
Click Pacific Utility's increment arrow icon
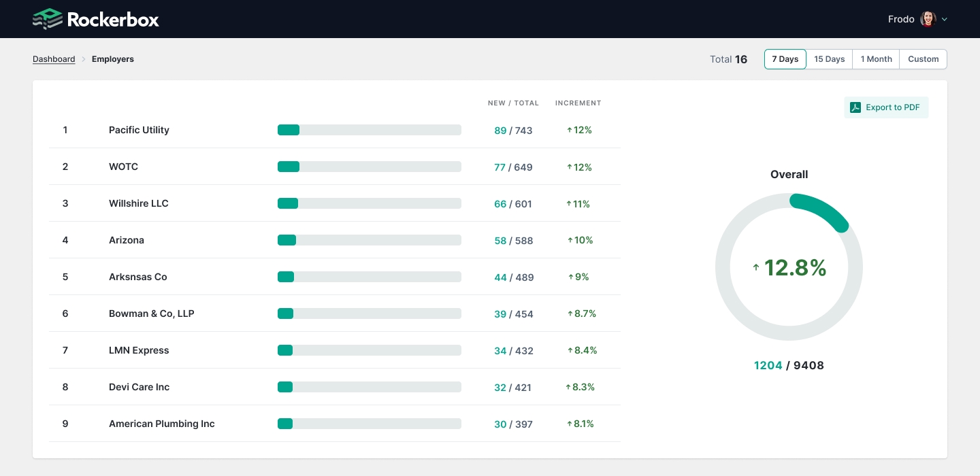pos(570,130)
